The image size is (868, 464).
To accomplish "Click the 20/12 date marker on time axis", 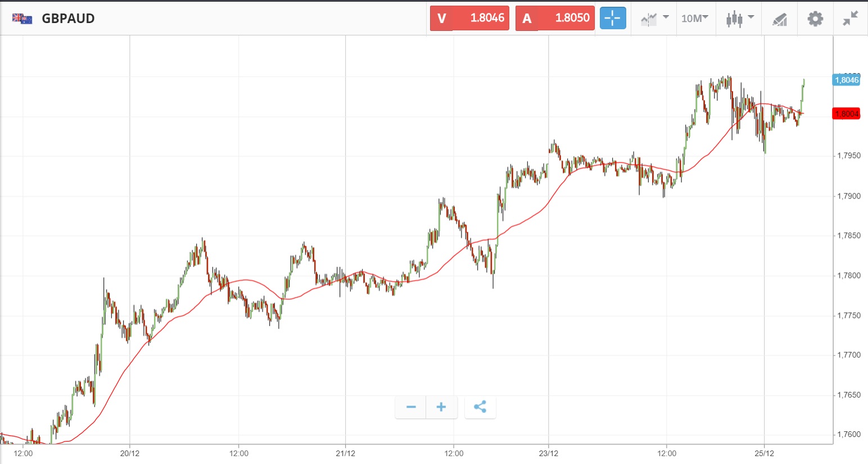I will coord(130,453).
